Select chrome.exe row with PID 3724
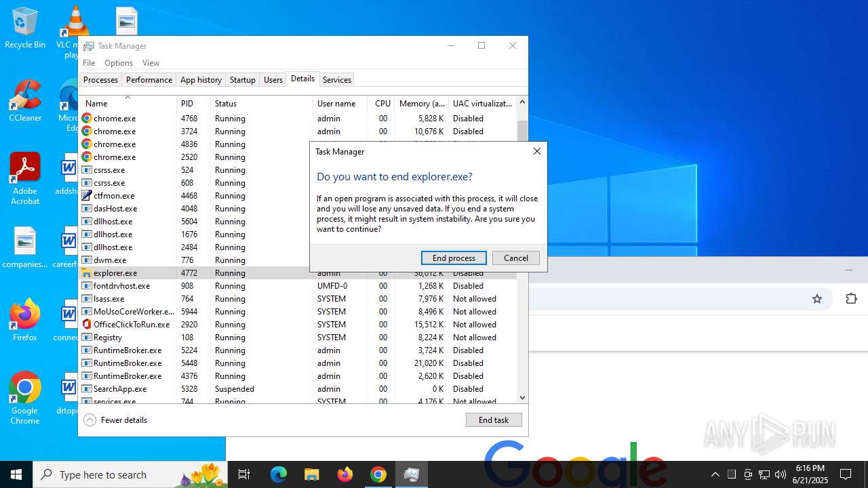868x488 pixels. pos(298,131)
